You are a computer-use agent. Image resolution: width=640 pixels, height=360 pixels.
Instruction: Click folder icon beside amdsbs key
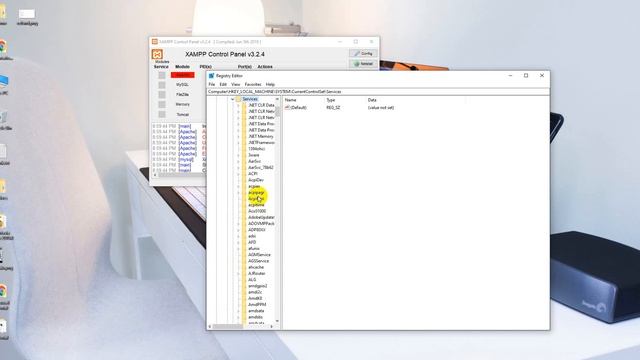point(244,317)
